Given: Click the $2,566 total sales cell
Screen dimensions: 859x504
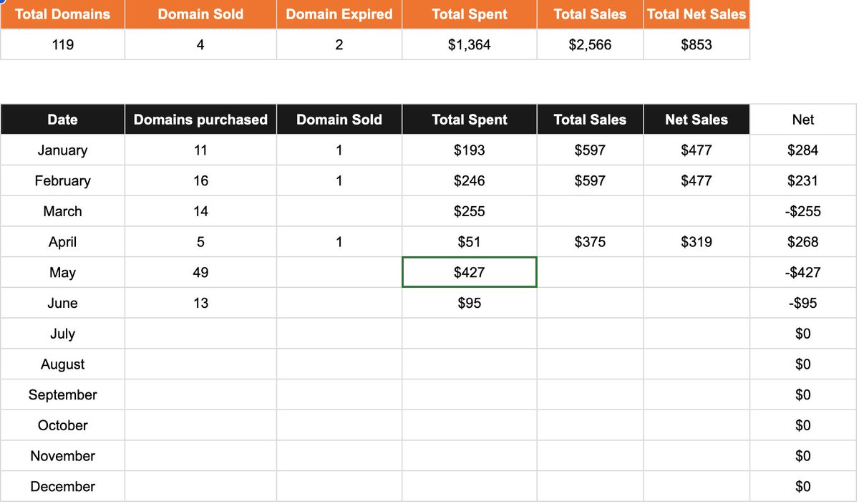Looking at the screenshot, I should [x=590, y=44].
